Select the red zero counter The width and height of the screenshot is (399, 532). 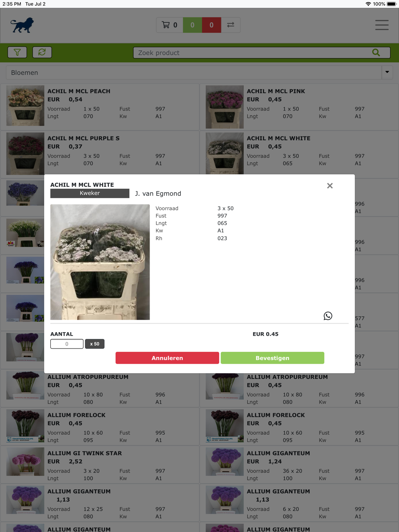coord(211,25)
